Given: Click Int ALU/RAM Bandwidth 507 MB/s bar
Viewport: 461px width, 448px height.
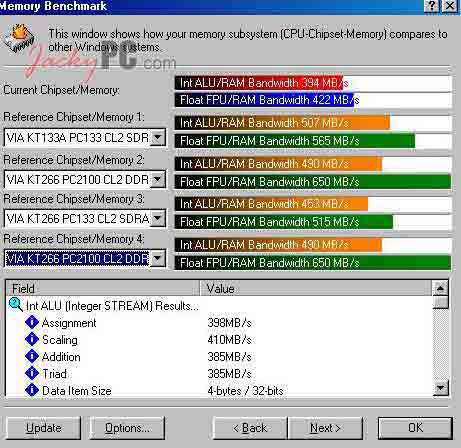Looking at the screenshot, I should pyautogui.click(x=313, y=123).
